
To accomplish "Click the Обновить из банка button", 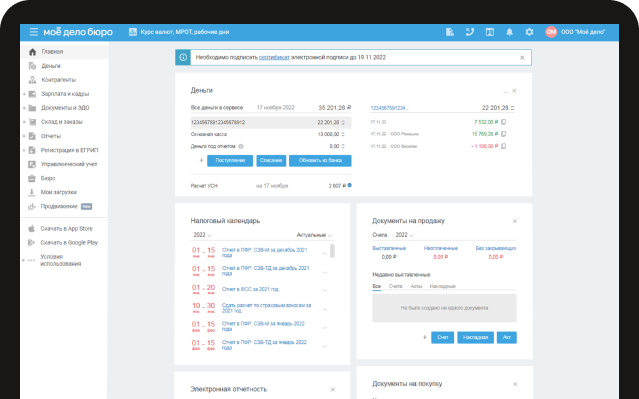I will pos(320,161).
